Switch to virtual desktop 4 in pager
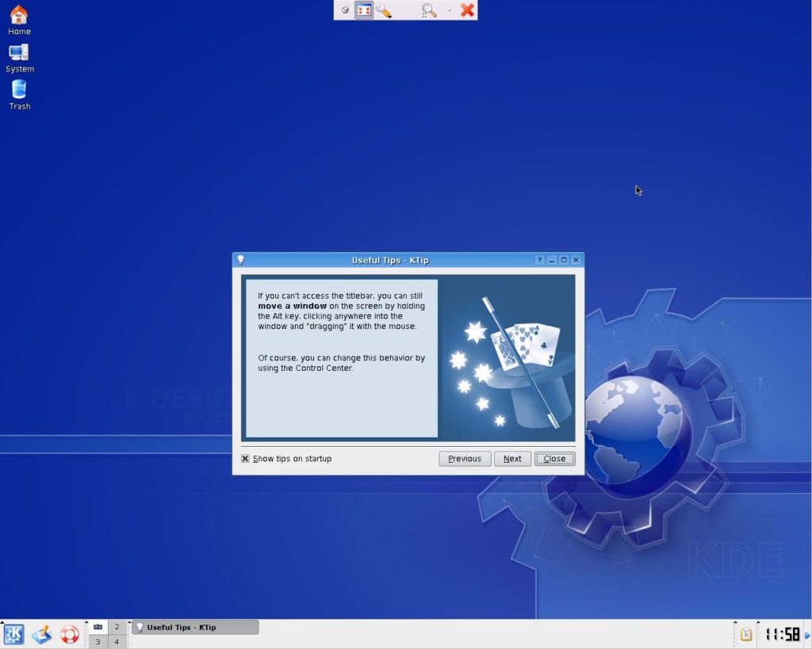The image size is (812, 649). [117, 642]
